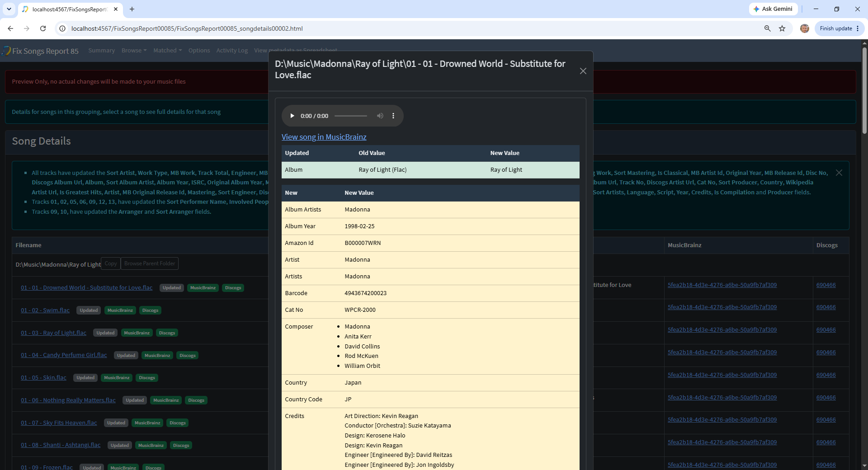Viewport: 868px width, 470px height.
Task: Click Updated badge beside Swim.flac
Action: pyautogui.click(x=89, y=310)
